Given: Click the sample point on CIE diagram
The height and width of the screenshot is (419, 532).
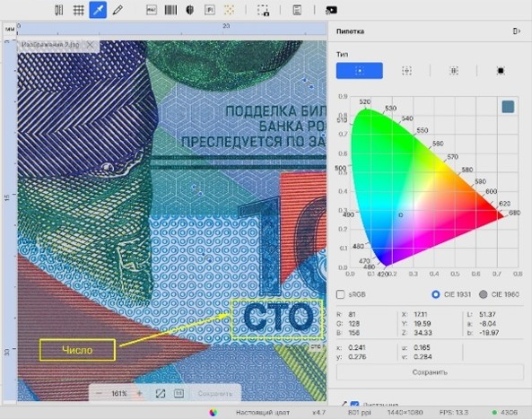Looking at the screenshot, I should coord(401,214).
